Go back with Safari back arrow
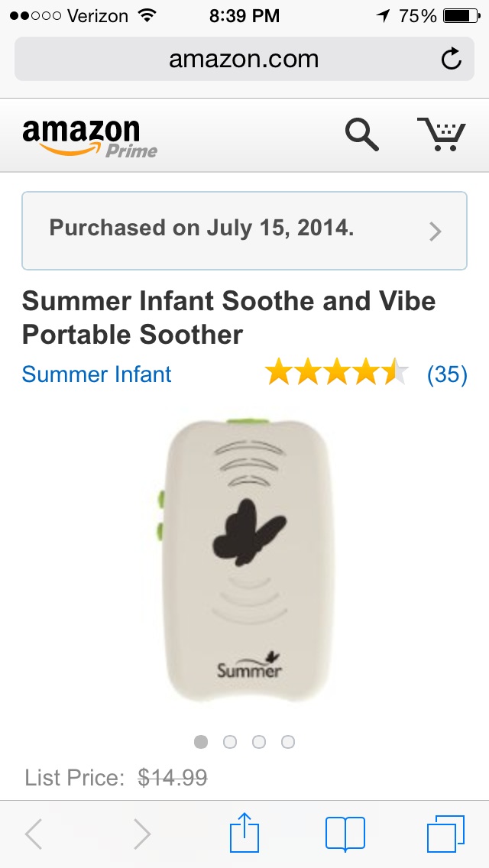 click(34, 834)
